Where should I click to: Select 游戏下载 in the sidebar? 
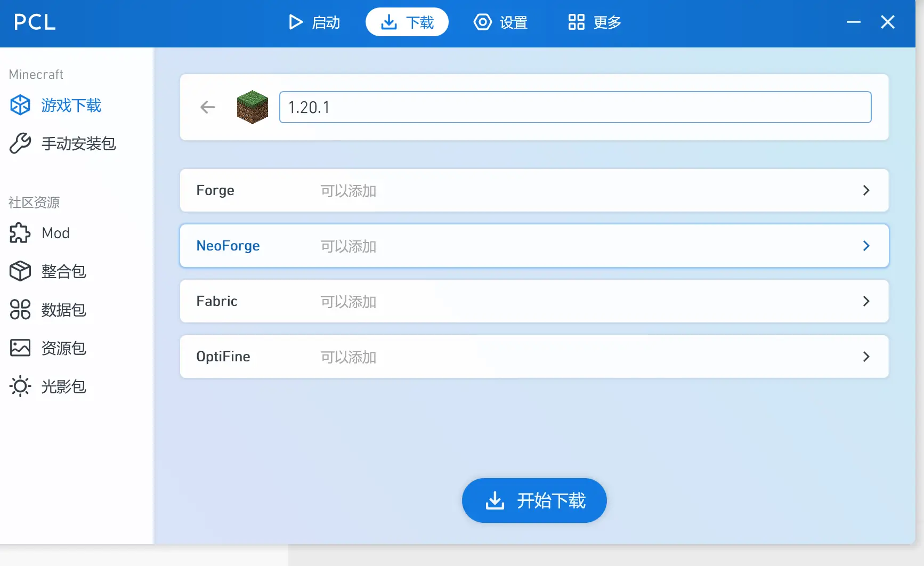coord(77,106)
